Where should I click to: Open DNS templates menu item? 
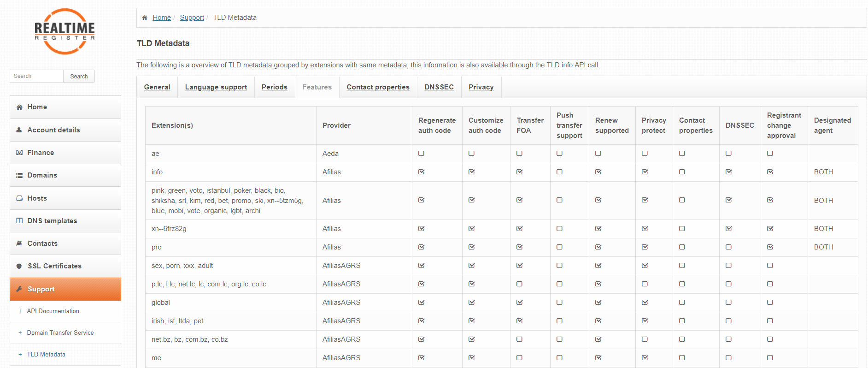click(65, 221)
